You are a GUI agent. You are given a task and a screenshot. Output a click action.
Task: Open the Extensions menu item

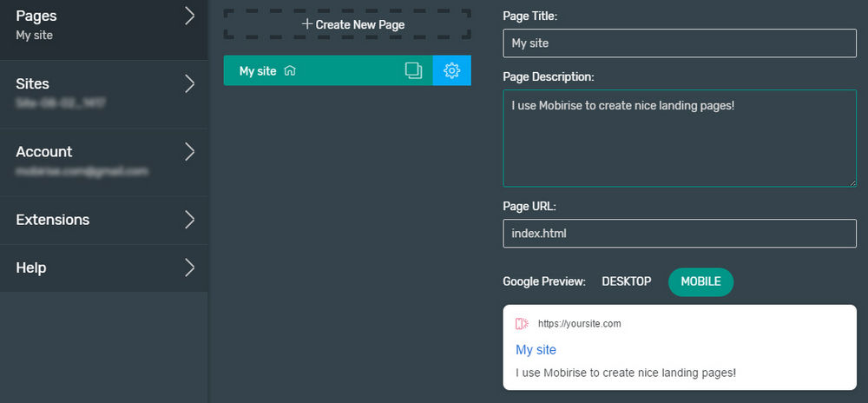pos(53,220)
